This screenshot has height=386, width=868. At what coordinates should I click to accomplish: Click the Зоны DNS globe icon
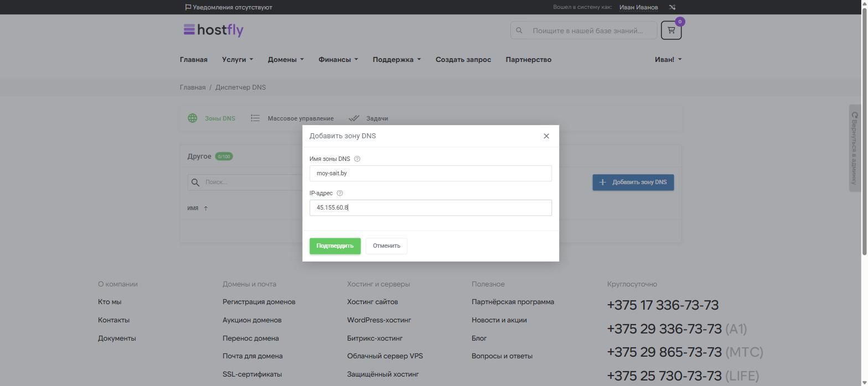193,118
